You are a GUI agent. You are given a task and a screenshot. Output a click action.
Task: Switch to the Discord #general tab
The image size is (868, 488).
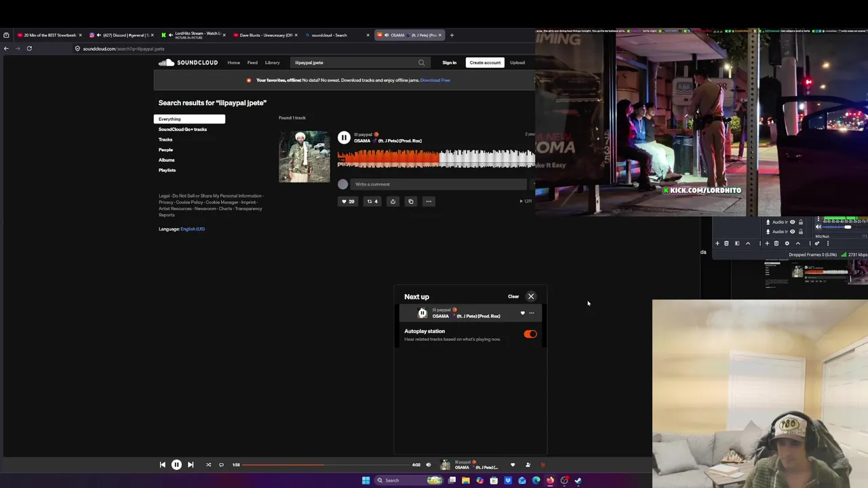pyautogui.click(x=121, y=35)
